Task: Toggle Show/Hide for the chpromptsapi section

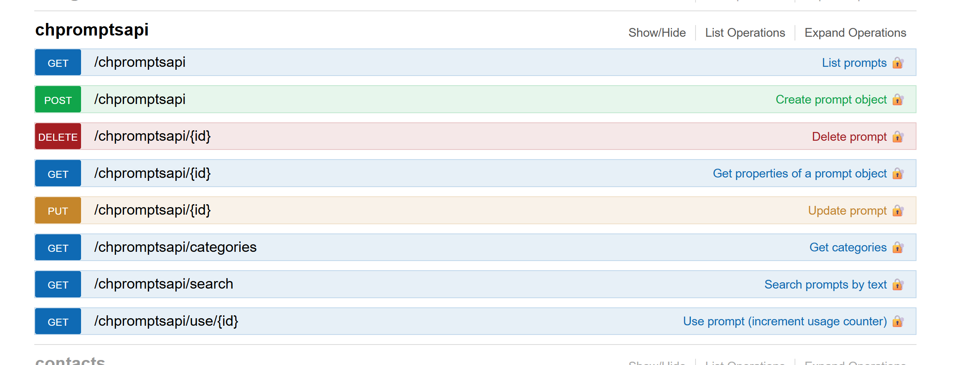Action: pyautogui.click(x=657, y=33)
